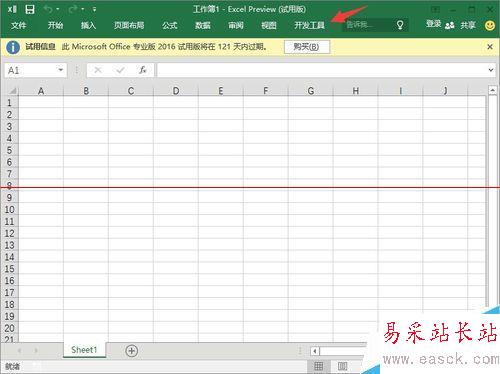500x374 pixels.
Task: Switch to the 公式 ribbon tab
Action: click(170, 25)
